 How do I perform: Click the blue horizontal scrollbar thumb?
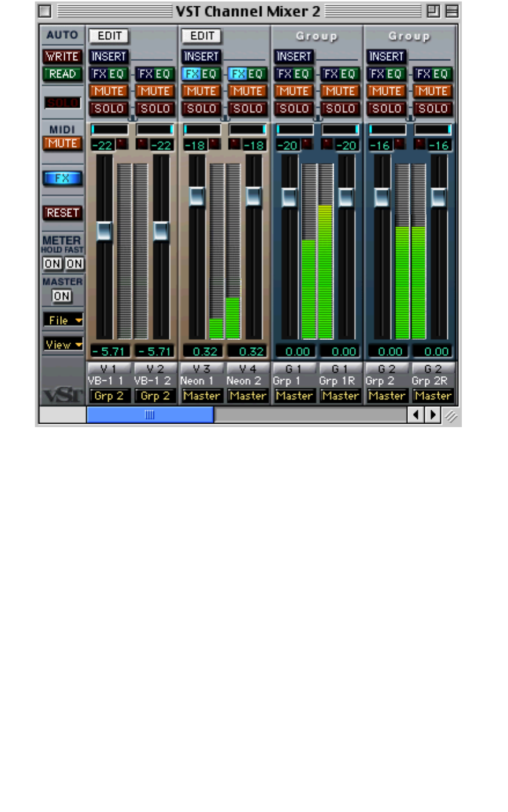coord(150,414)
